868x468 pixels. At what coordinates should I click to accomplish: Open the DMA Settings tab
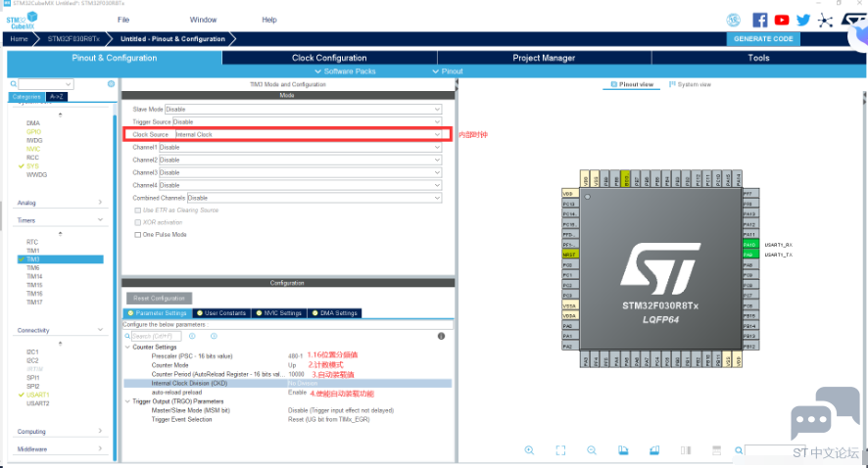click(334, 313)
